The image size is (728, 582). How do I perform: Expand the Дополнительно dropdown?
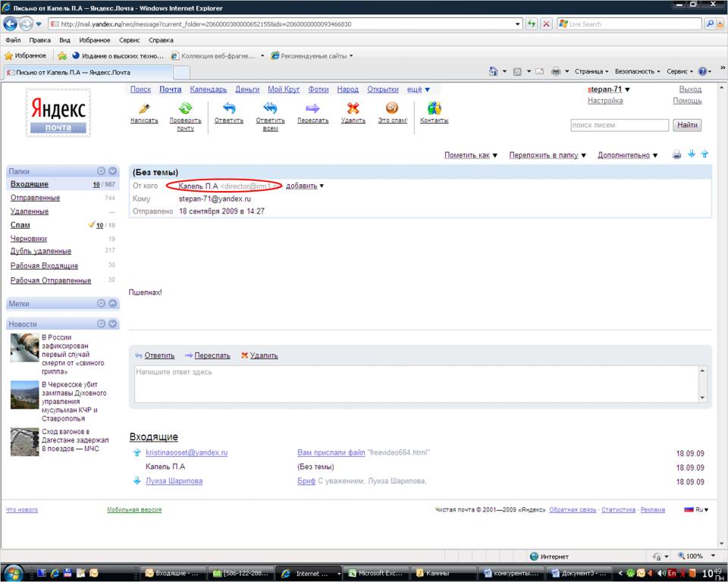point(628,155)
